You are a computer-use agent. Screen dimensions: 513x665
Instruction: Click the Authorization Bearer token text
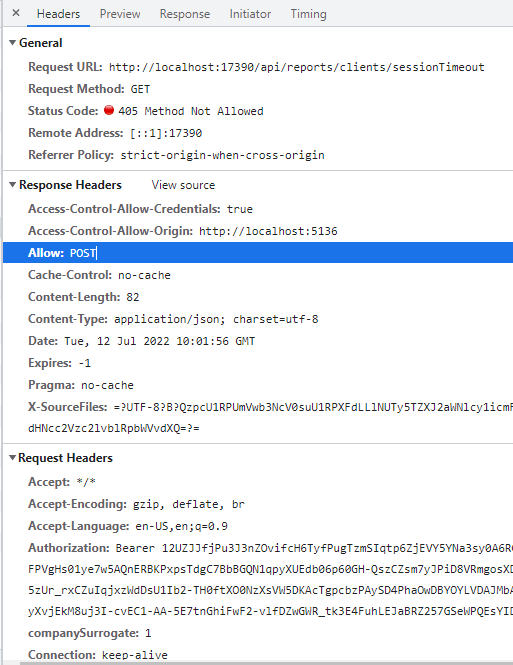[x=314, y=548]
